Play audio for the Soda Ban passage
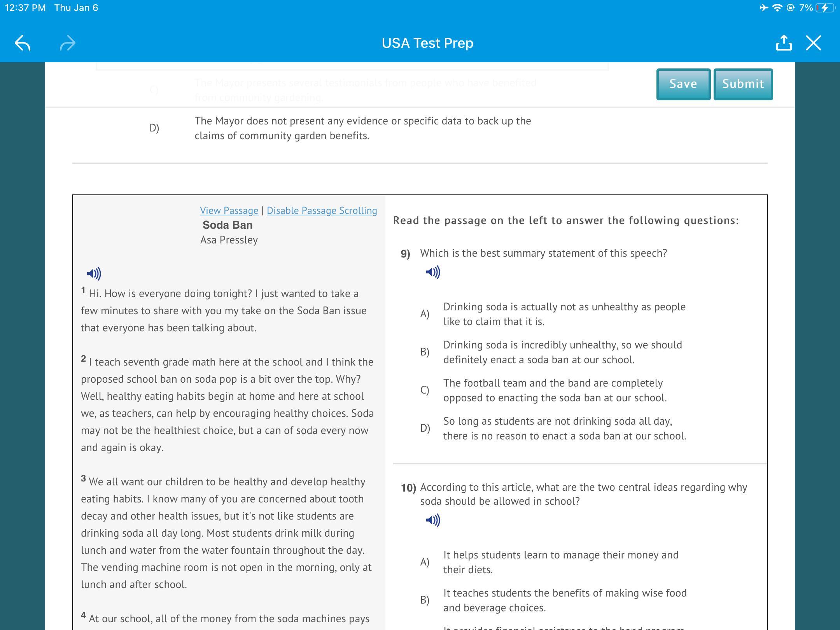Viewport: 840px width, 630px height. 94,274
